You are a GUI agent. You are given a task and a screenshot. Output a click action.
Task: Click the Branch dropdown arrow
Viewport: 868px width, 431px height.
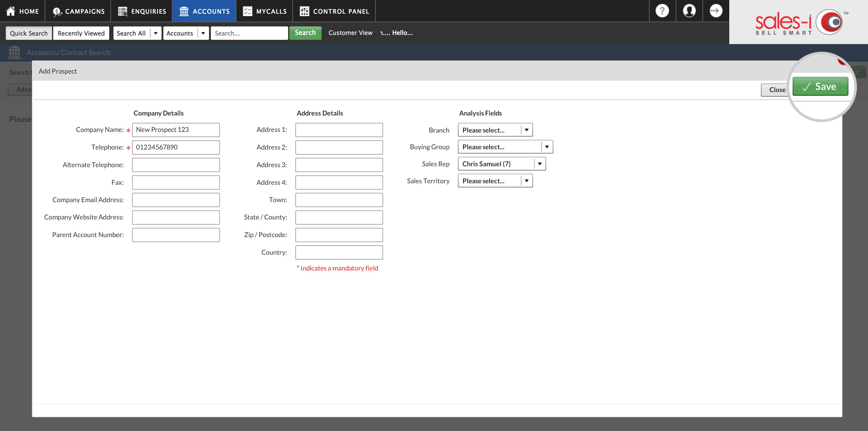point(527,130)
